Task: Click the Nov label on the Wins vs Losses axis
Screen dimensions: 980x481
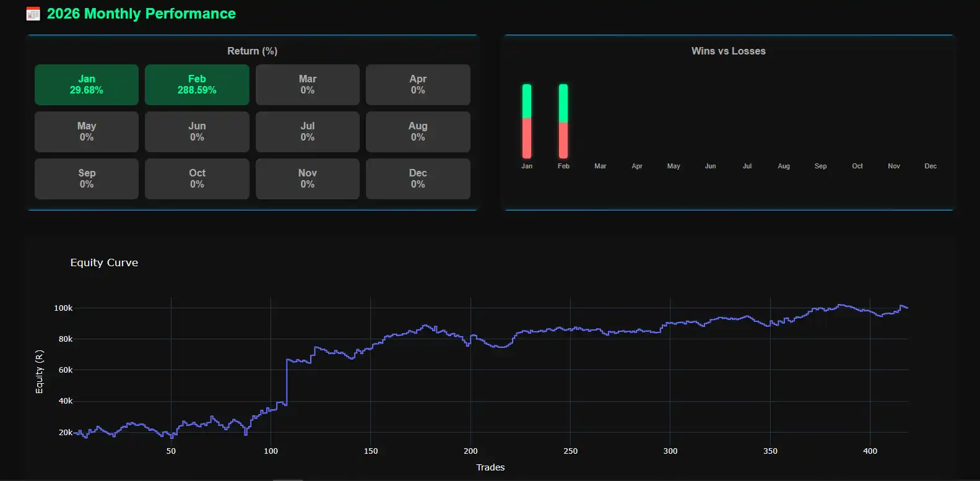Action: point(894,166)
